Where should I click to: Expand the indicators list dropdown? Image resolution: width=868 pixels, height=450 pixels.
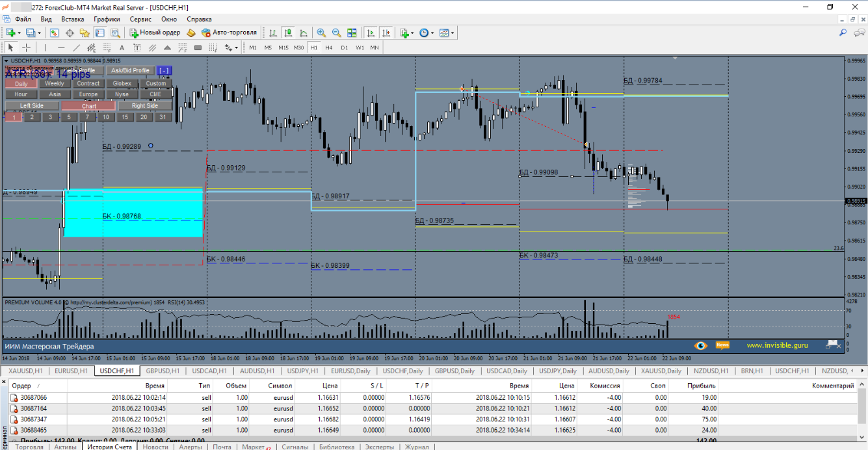pos(413,33)
